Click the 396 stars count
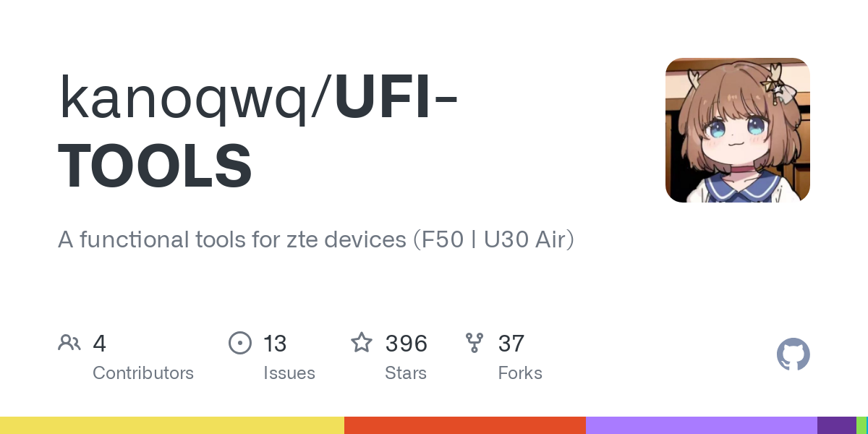Viewport: 868px width, 434px height. (x=407, y=344)
